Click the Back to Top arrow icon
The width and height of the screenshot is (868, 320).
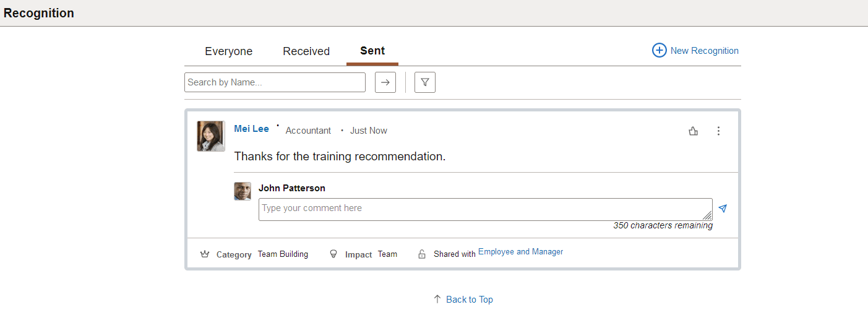pos(437,300)
